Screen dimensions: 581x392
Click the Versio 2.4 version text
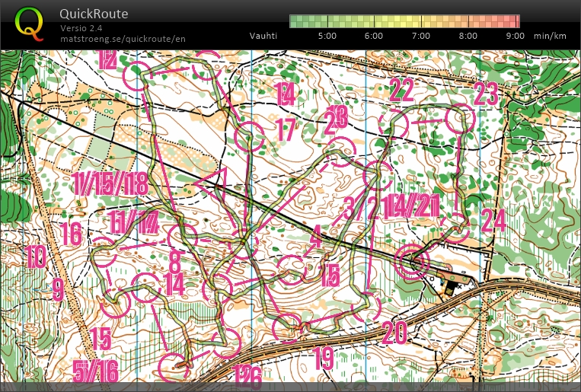(83, 28)
